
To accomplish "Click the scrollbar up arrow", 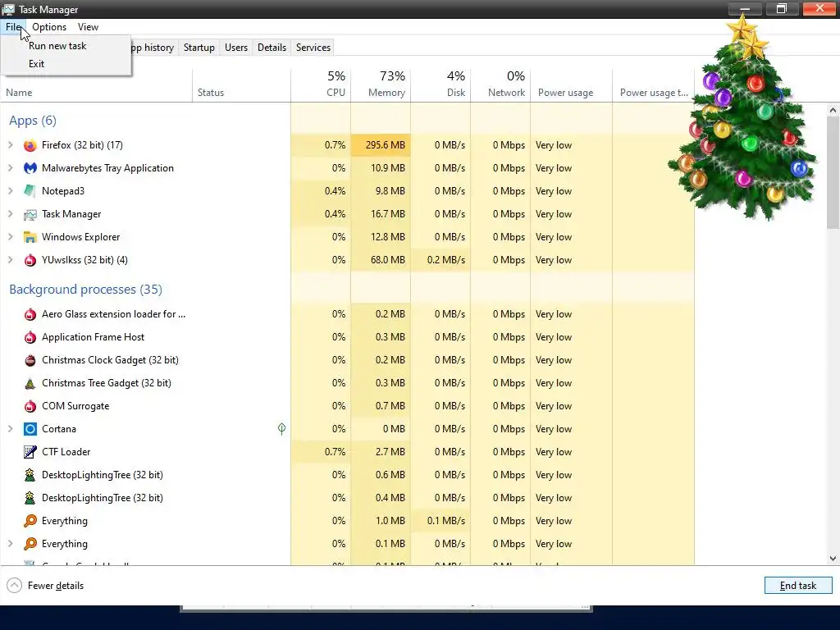I will 833,110.
